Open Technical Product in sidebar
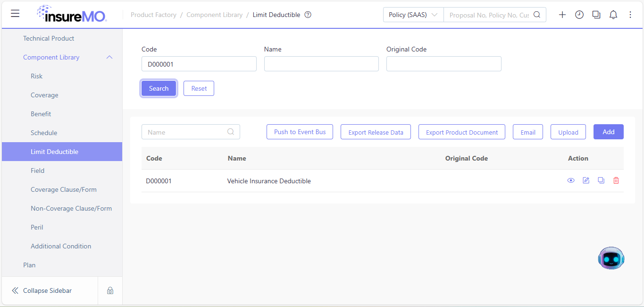 (49, 38)
